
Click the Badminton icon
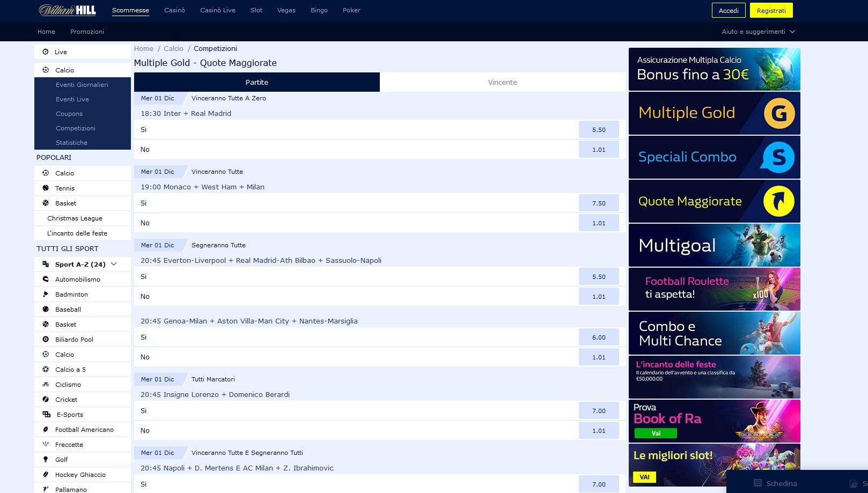pyautogui.click(x=46, y=295)
